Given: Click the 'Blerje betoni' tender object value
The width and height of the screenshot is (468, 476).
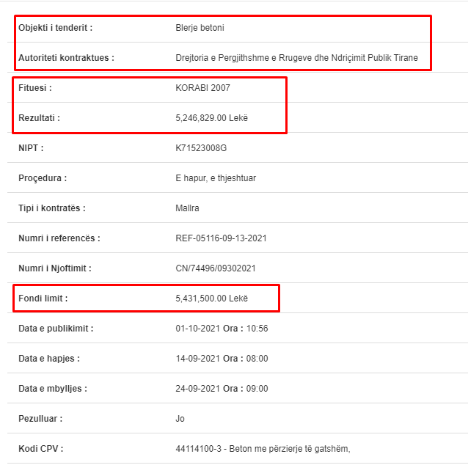Looking at the screenshot, I should tap(200, 28).
